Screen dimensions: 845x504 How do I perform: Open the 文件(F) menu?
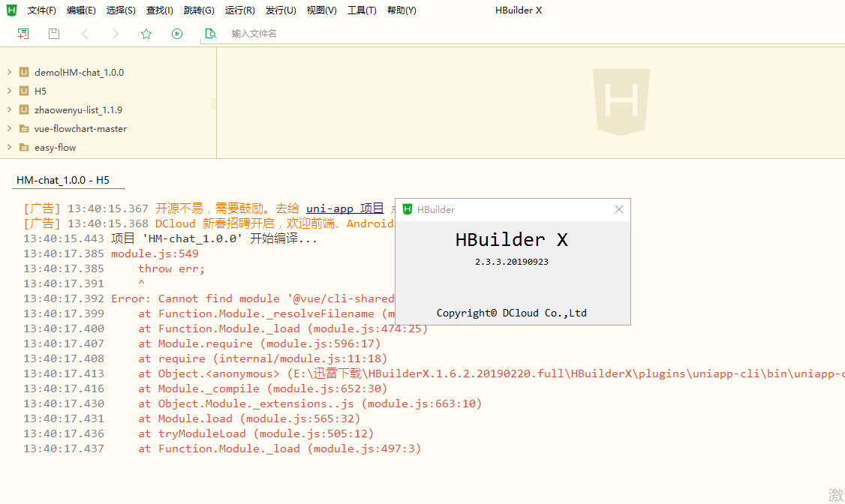(41, 10)
